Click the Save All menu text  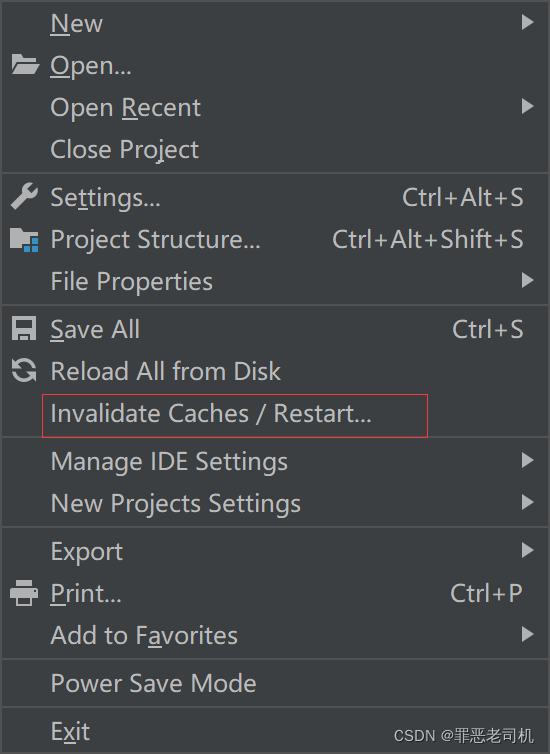point(95,330)
